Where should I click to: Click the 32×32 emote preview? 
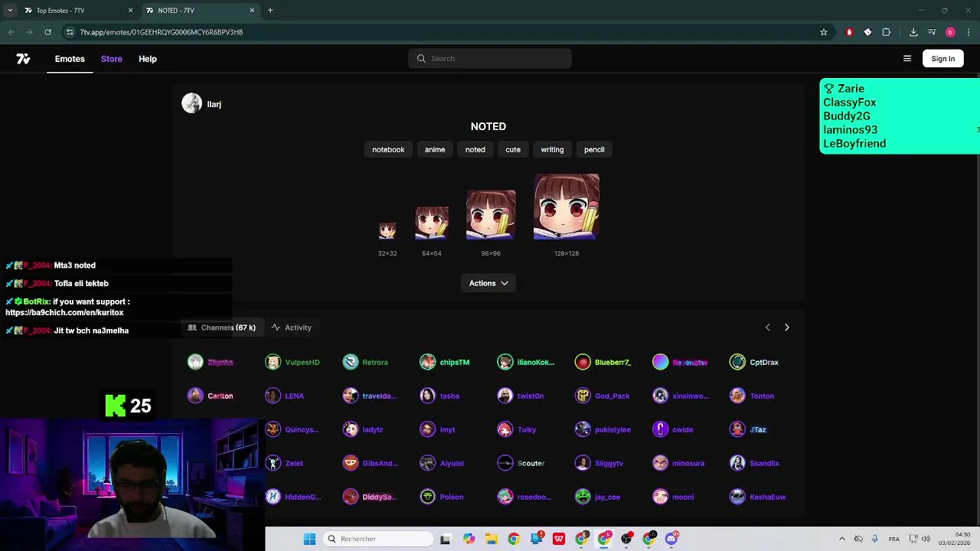coord(387,230)
